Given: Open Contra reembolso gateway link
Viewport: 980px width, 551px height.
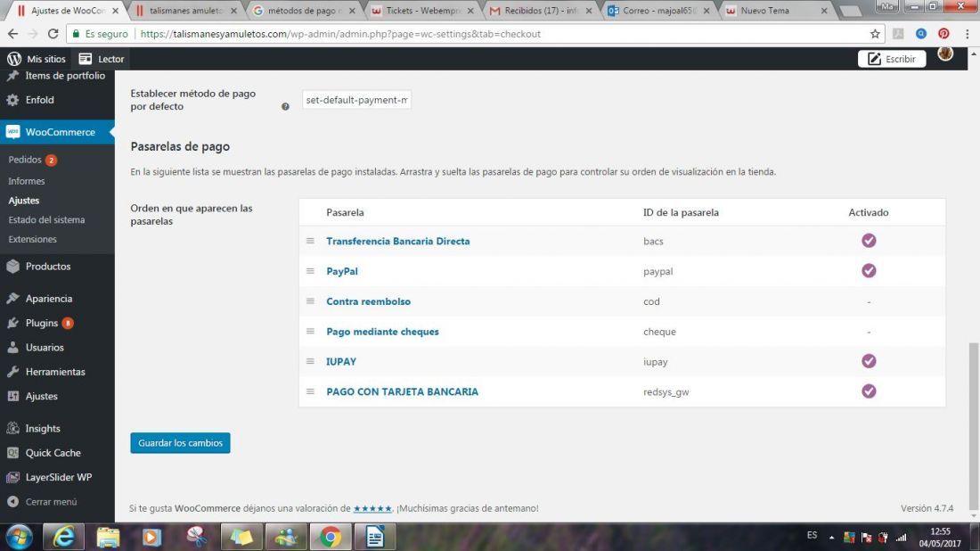Looking at the screenshot, I should pos(368,300).
